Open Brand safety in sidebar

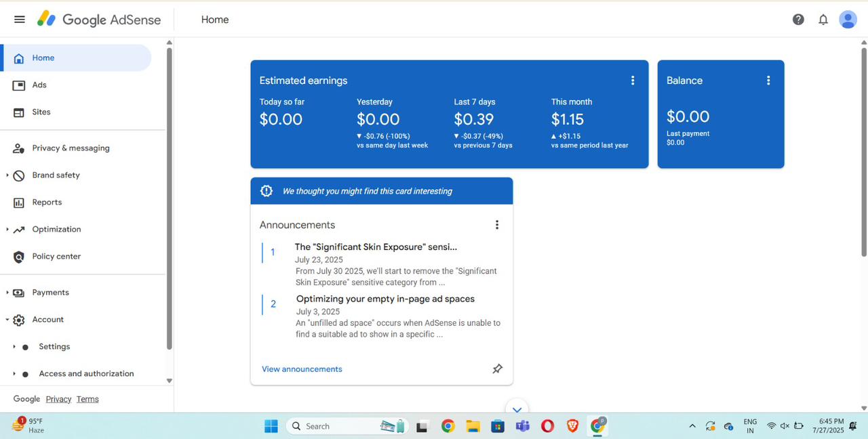pos(56,175)
